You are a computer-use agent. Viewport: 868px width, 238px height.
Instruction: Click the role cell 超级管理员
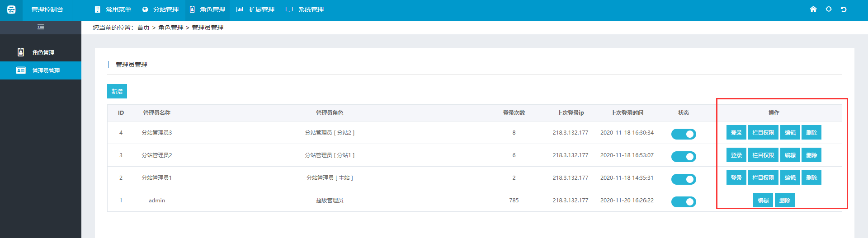click(330, 200)
